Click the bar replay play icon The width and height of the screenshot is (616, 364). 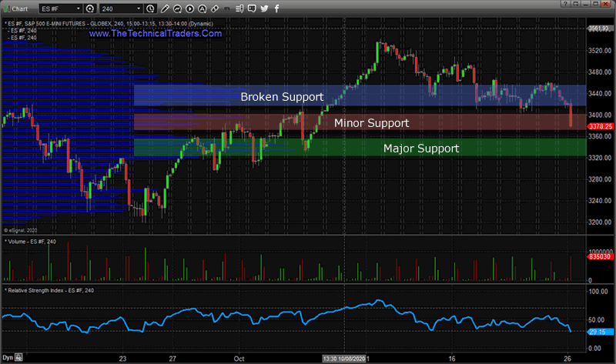[189, 8]
